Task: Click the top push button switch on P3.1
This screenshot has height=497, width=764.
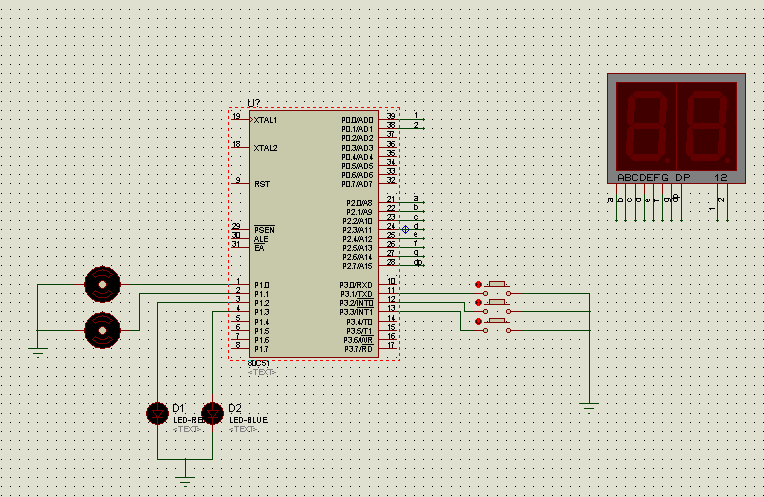Action: [x=497, y=288]
